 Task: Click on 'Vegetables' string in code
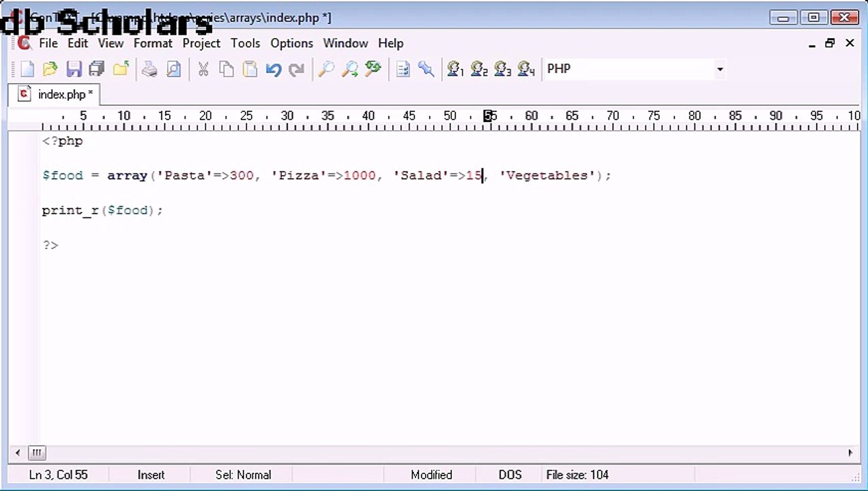(x=547, y=175)
